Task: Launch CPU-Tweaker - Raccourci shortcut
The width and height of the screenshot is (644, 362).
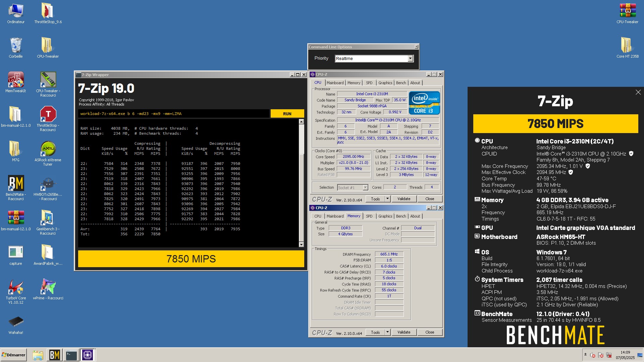Action: click(x=48, y=84)
